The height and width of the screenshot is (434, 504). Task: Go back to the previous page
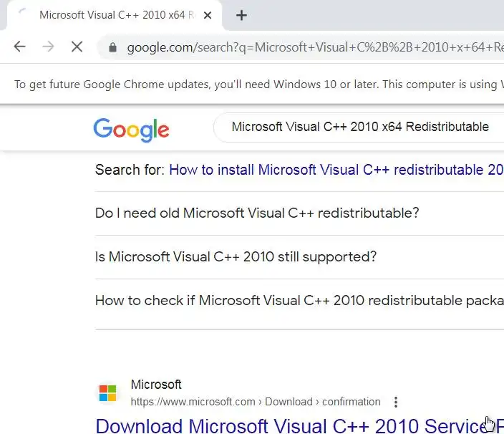[x=20, y=47]
